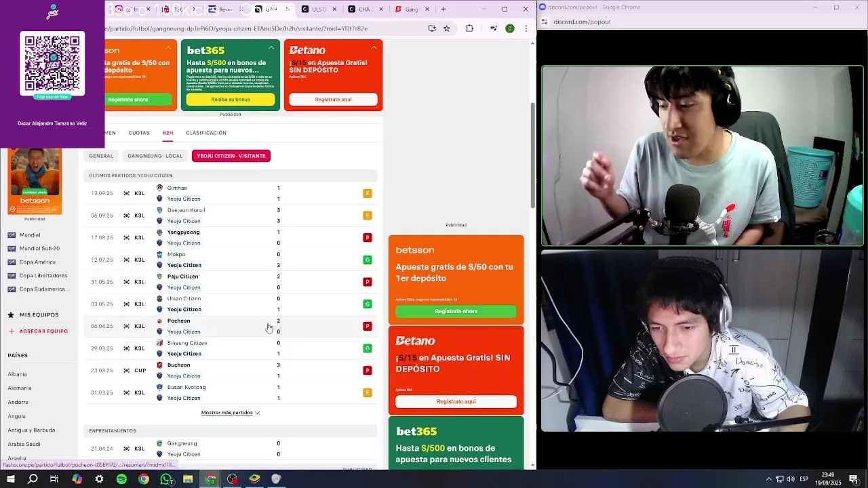
Task: Switch to the CUOTAS tab
Action: coord(139,133)
